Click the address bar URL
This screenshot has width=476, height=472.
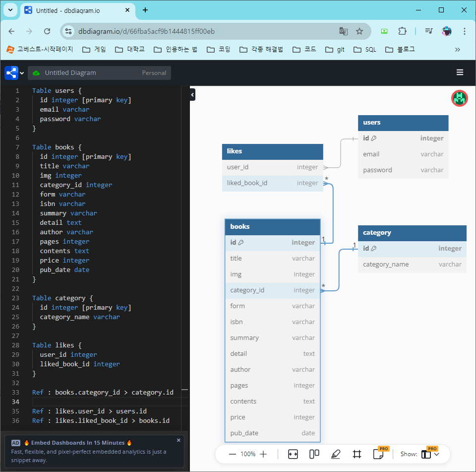(x=146, y=31)
